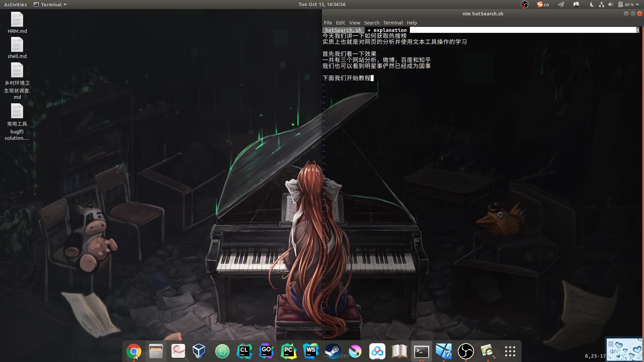
Task: Open the dictionary book tray icon
Action: click(x=576, y=4)
